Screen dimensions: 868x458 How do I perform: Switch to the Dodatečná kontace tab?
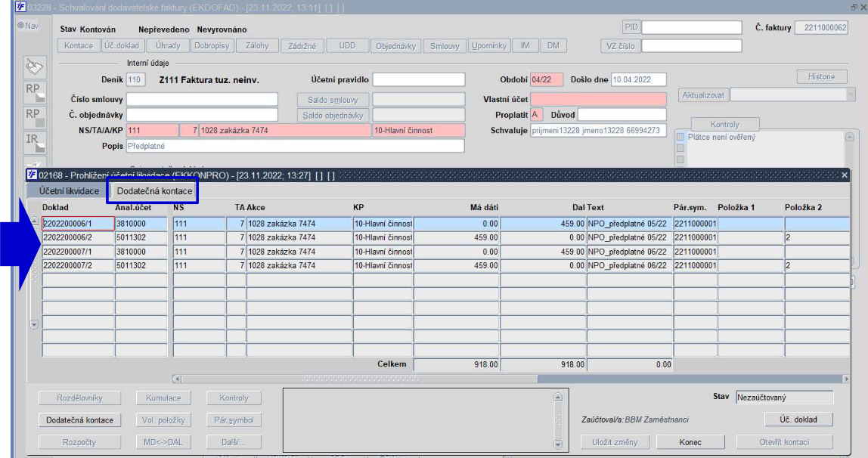click(x=154, y=190)
